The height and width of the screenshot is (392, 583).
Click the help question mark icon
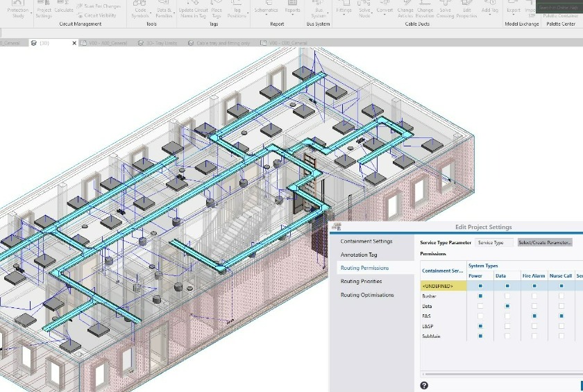pos(424,385)
